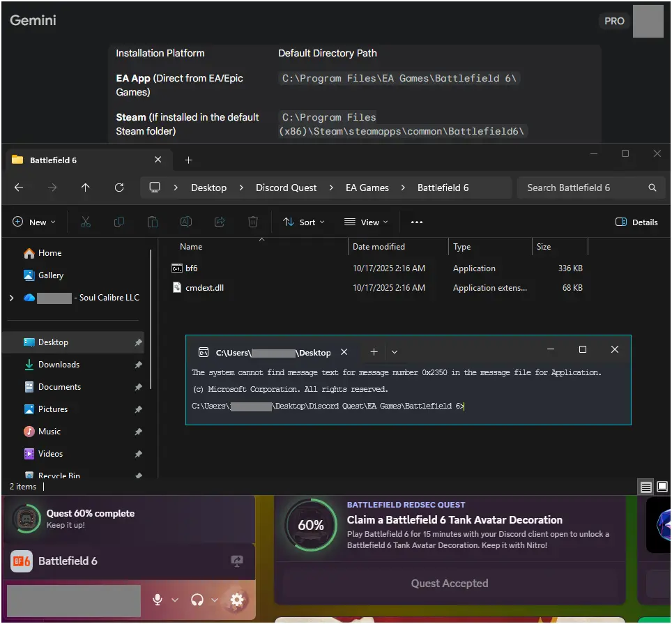
Task: Deafen with the headphones icon
Action: (x=197, y=600)
